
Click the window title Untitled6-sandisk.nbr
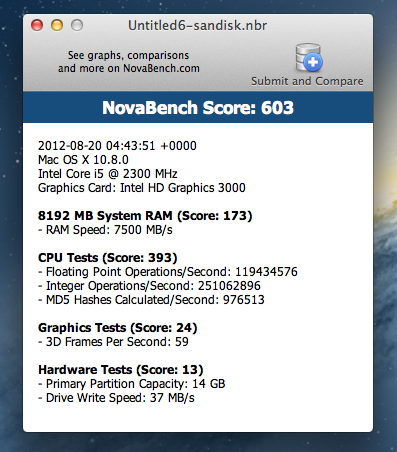click(x=197, y=26)
